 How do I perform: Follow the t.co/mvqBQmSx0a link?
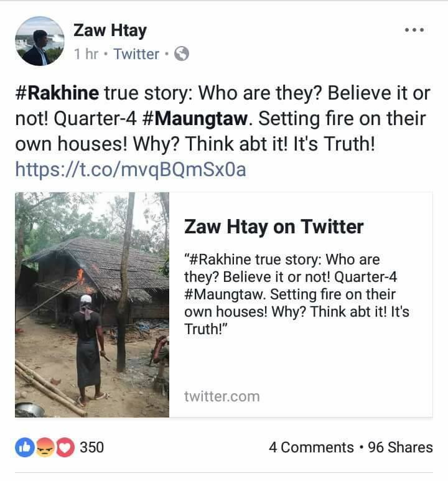coord(130,169)
